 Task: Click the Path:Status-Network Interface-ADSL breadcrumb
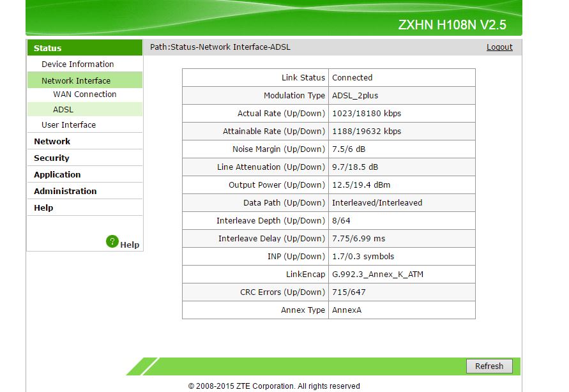pyautogui.click(x=220, y=47)
